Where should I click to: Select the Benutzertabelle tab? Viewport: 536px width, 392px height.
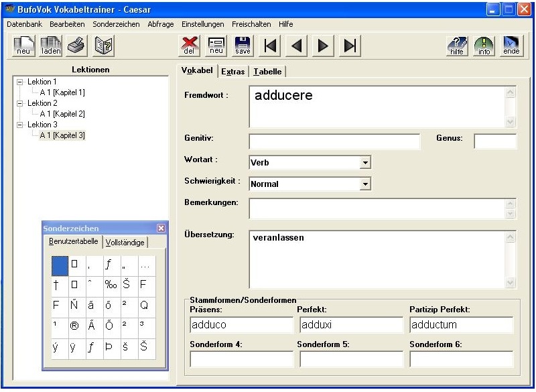point(73,241)
